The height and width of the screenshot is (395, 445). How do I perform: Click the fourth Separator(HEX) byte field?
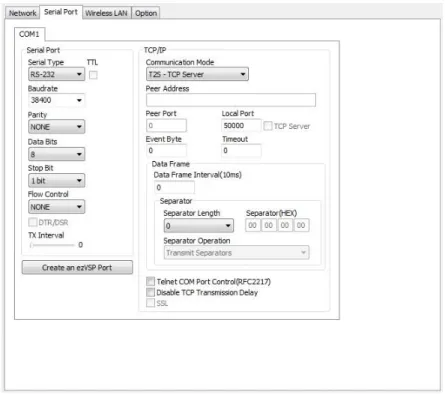(x=301, y=225)
